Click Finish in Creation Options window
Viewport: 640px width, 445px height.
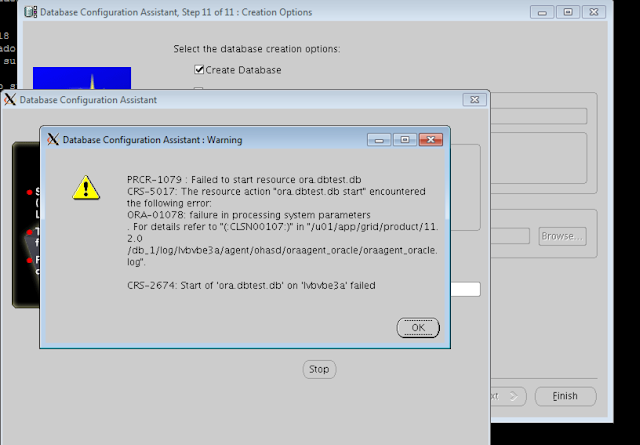(565, 396)
